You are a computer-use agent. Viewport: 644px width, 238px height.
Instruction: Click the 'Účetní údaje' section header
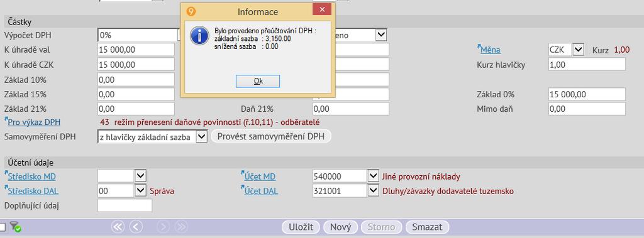coord(30,163)
